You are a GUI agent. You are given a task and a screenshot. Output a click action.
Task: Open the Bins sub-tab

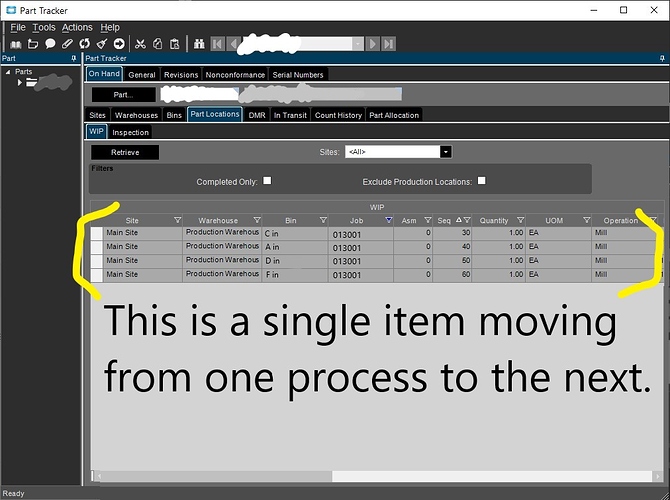pos(174,115)
